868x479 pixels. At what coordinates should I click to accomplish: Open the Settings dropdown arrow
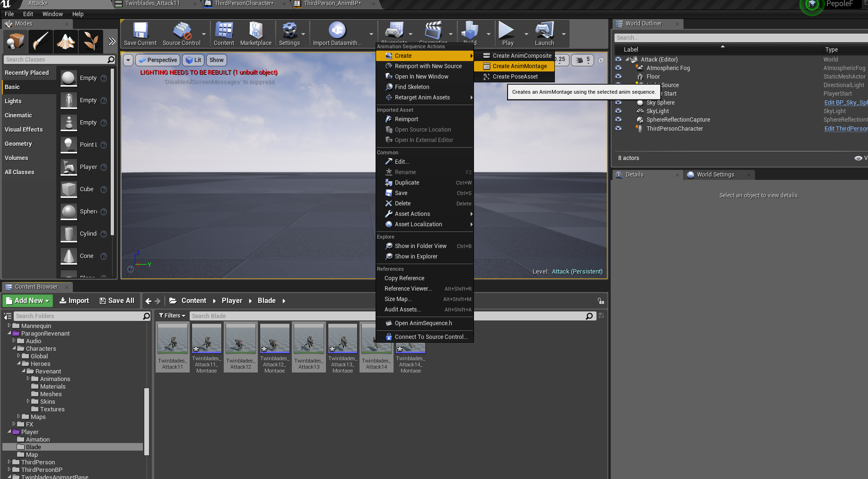pos(303,34)
